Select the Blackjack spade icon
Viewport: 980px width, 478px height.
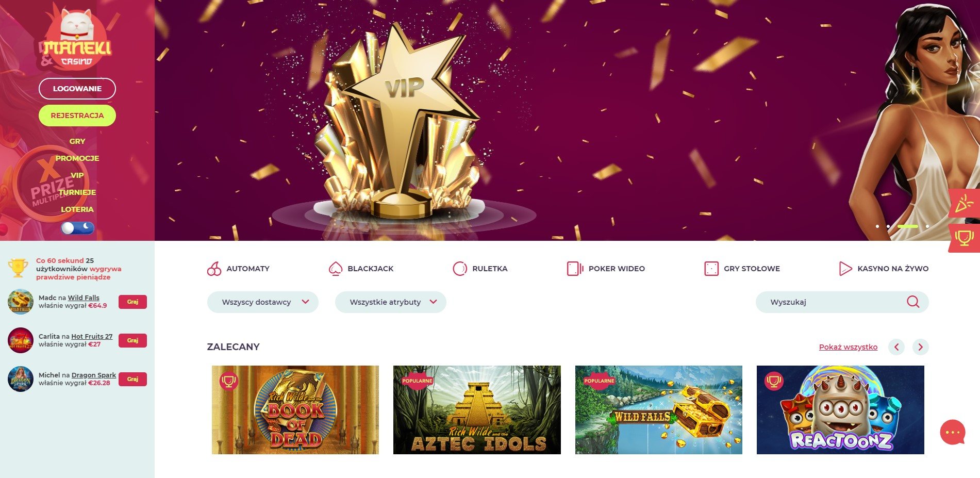336,269
